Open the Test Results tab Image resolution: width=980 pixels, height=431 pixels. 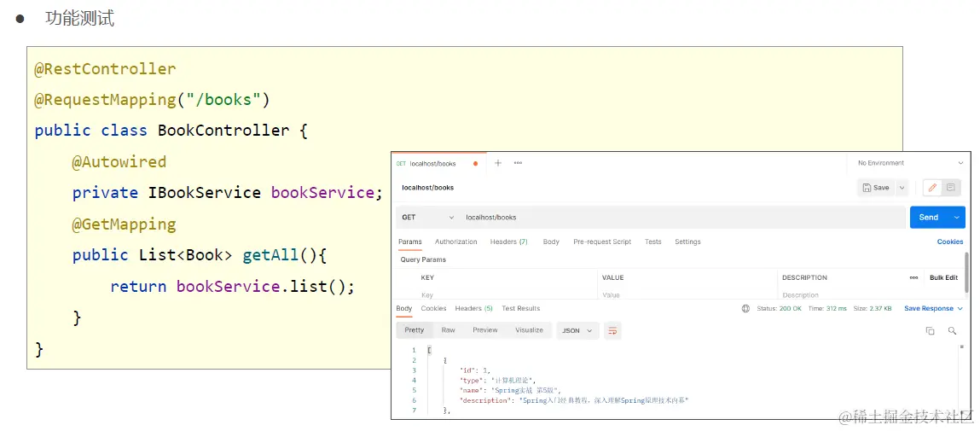[x=520, y=308]
